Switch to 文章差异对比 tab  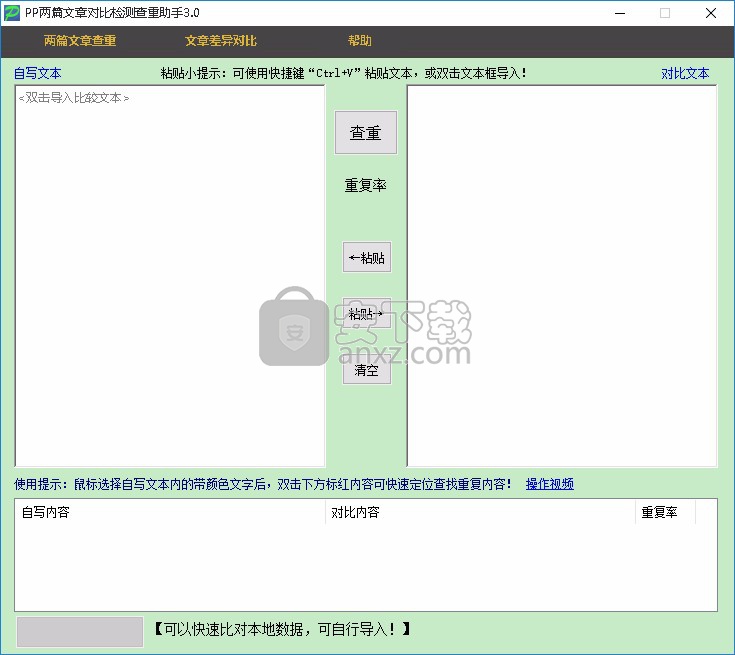(221, 41)
